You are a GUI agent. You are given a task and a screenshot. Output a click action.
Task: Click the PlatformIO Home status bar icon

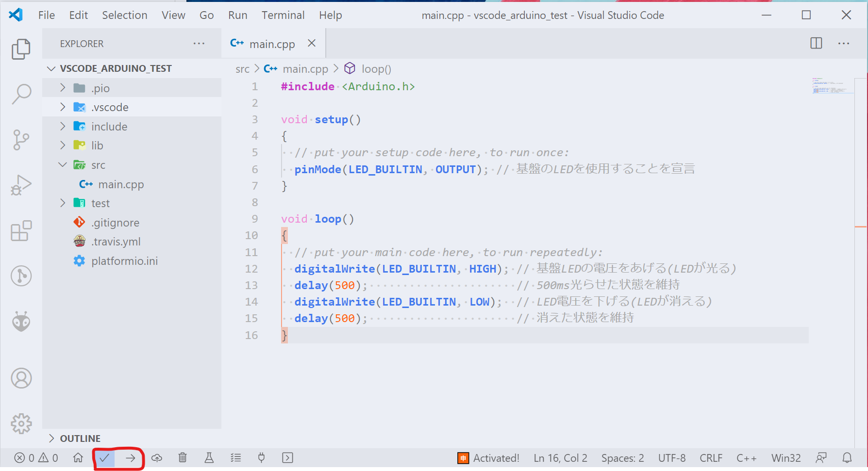click(78, 457)
